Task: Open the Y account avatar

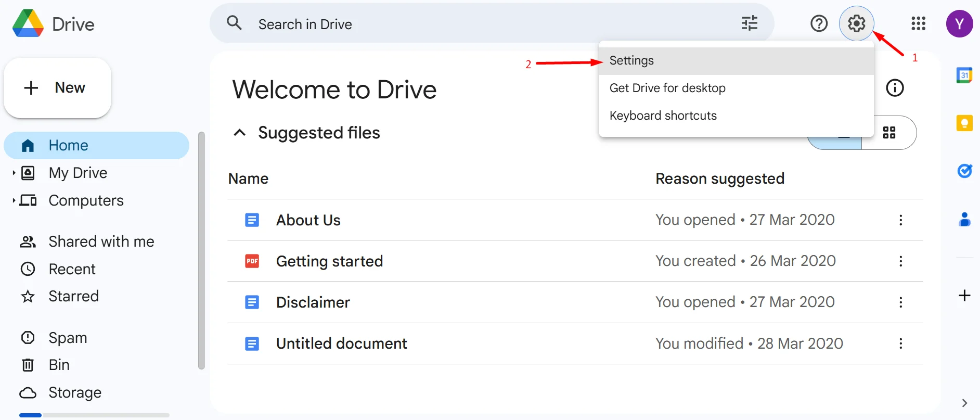Action: 959,23
